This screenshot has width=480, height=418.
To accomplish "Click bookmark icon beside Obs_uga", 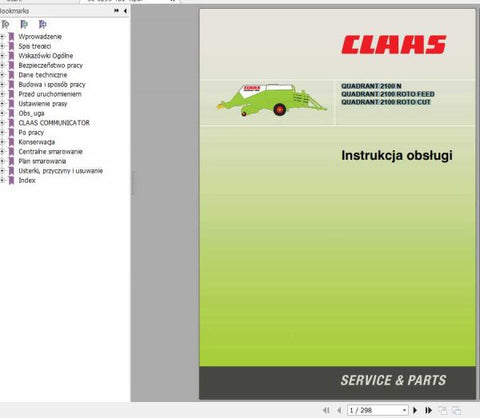I will 11,113.
